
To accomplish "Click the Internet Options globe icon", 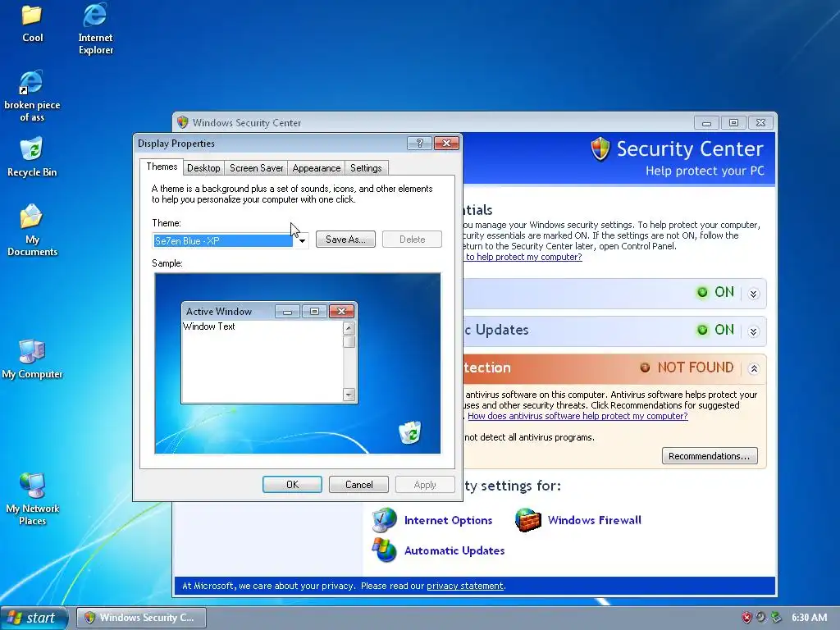I will [x=384, y=519].
